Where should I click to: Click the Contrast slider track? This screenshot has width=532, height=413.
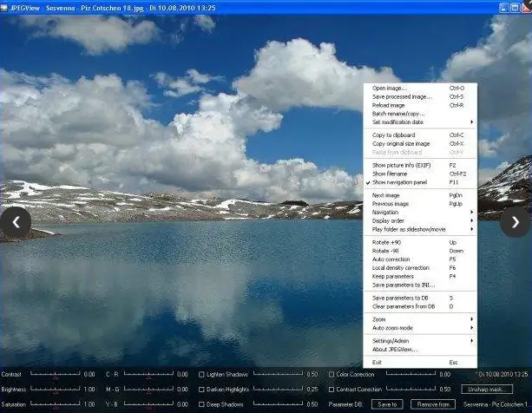54,375
